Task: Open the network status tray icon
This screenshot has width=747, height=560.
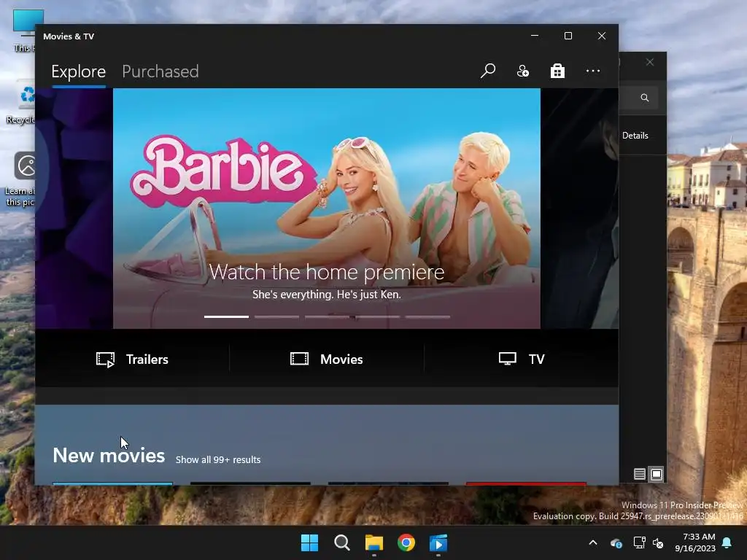Action: coord(639,542)
